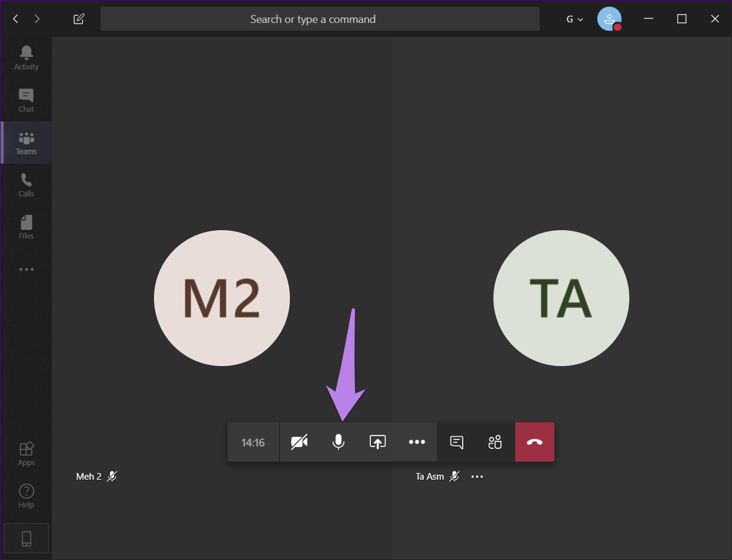The height and width of the screenshot is (560, 732).
Task: Mute the microphone in call controls
Action: [338, 442]
